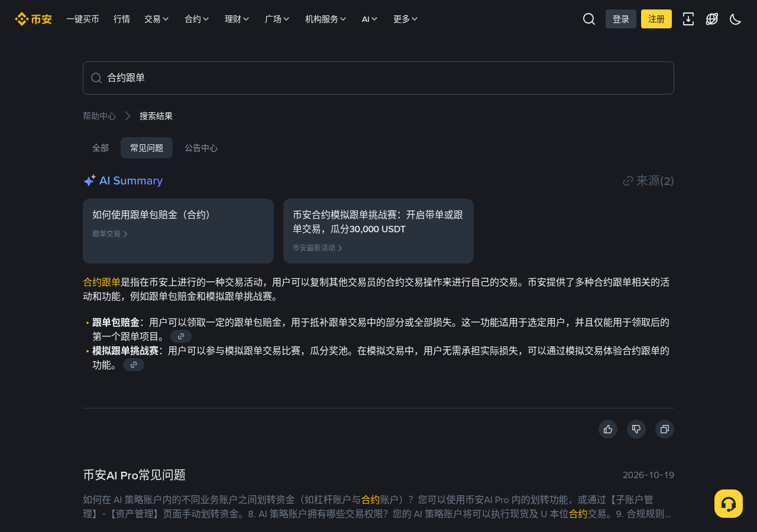Screen dimensions: 757x532
Task: Go to 帮助中心 breadcrumb
Action: (x=99, y=116)
